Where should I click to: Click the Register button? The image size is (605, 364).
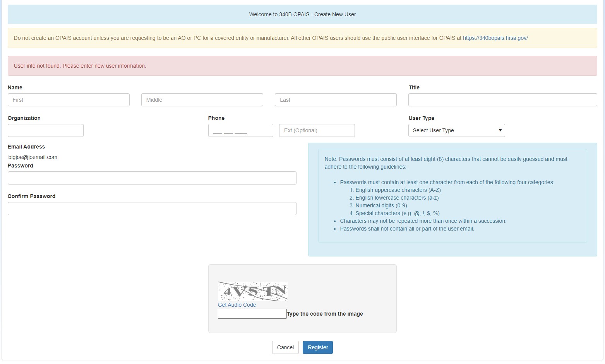click(318, 347)
